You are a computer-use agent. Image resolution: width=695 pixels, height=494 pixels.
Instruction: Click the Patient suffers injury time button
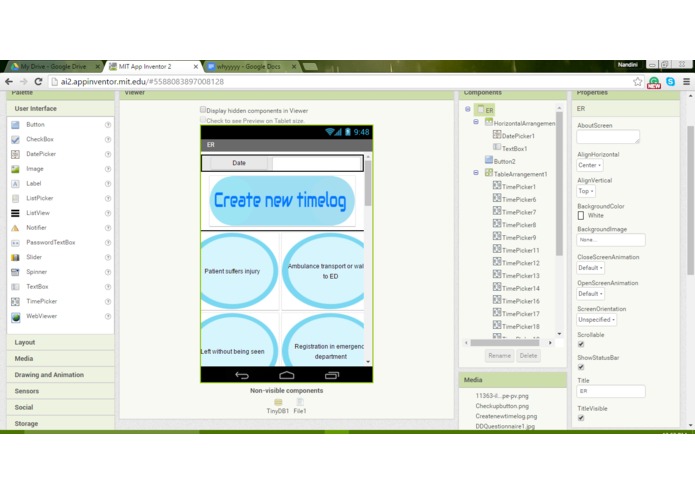point(239,271)
